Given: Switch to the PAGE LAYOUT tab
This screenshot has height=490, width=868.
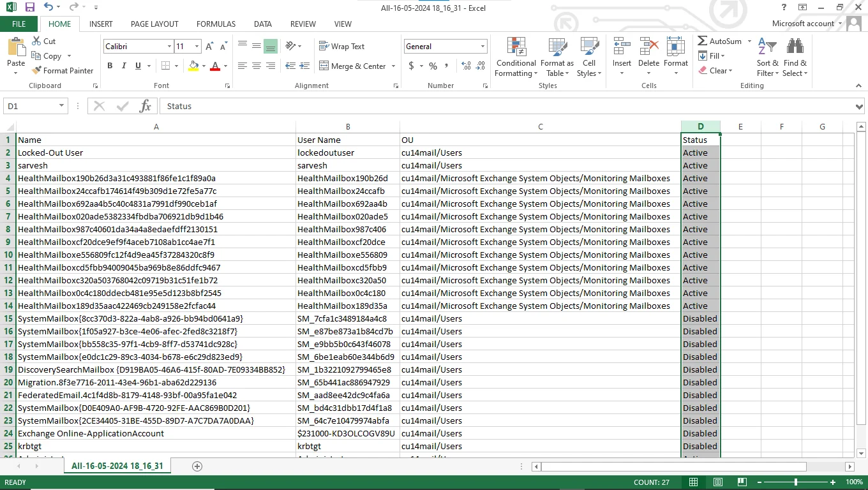Looking at the screenshot, I should coord(154,24).
